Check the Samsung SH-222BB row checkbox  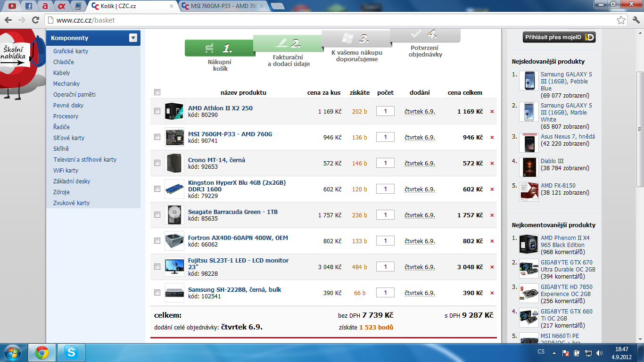[x=157, y=293]
